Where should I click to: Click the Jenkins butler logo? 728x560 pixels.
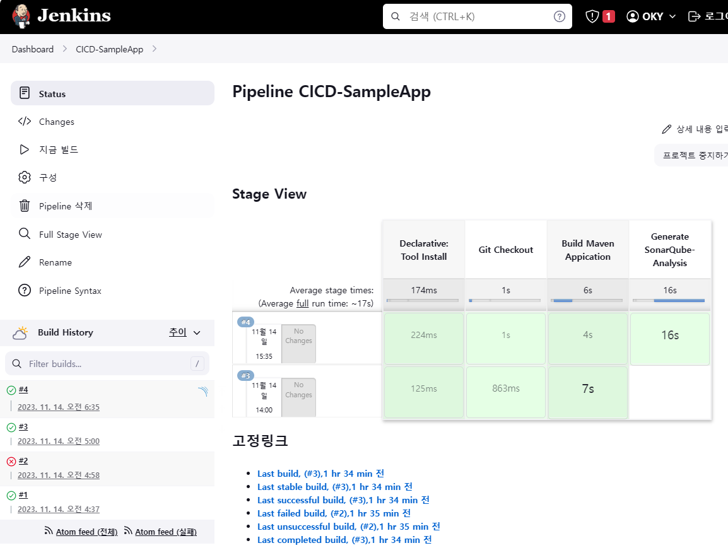tap(21, 16)
